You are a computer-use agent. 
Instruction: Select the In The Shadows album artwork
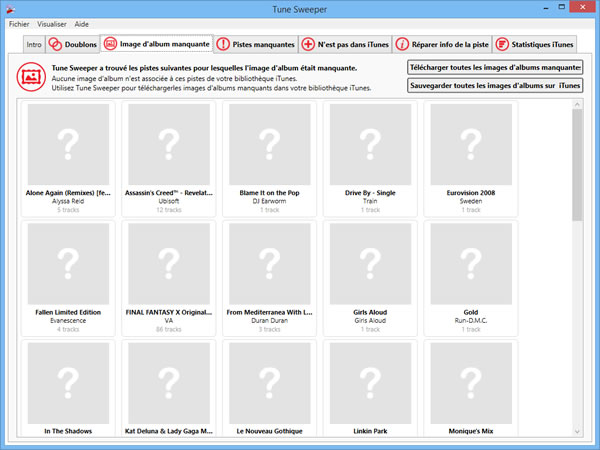(68, 383)
